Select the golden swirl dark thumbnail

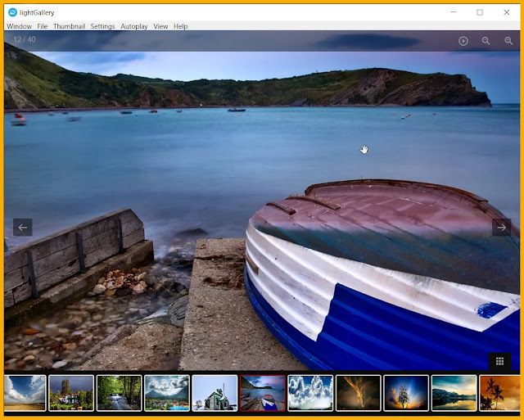(x=359, y=393)
